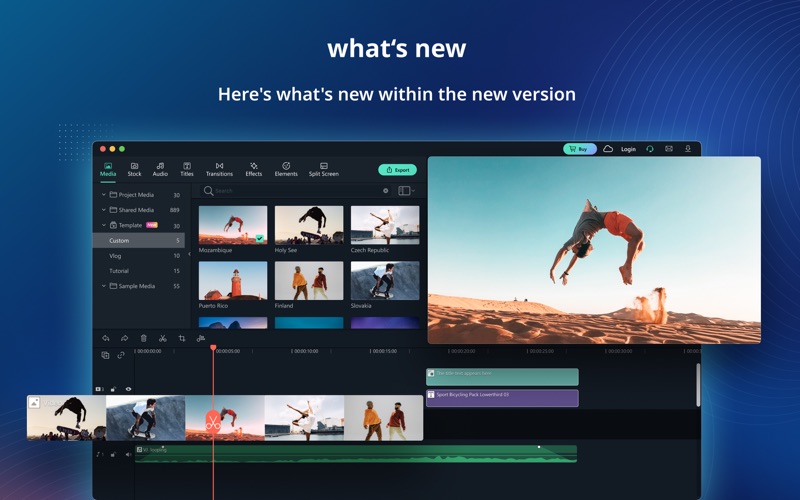Select the Holy See thumbnail

(309, 225)
